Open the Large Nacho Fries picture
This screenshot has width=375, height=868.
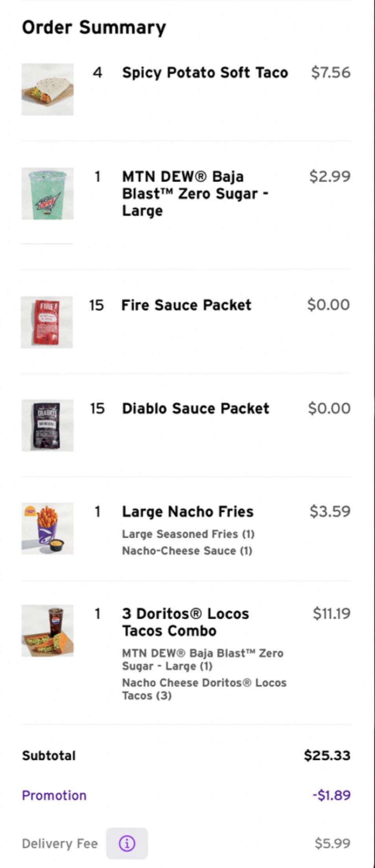pyautogui.click(x=47, y=528)
